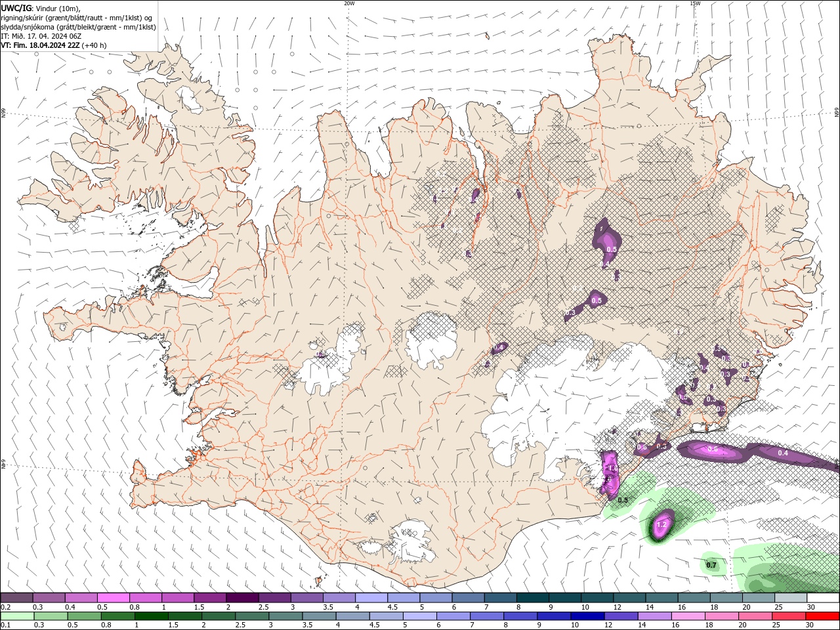The height and width of the screenshot is (630, 840).
Task: Click the 'slydda/snjókoma' legend description line
Action: tap(78, 27)
